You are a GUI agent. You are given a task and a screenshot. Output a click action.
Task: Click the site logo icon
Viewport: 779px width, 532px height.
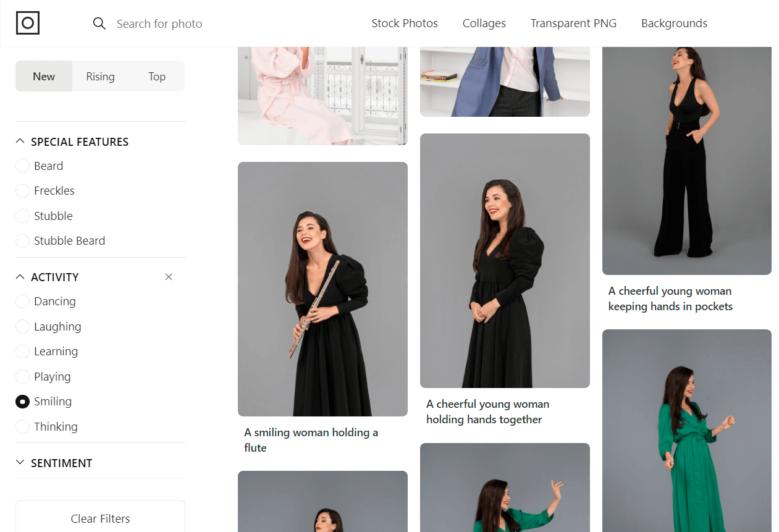pos(27,23)
